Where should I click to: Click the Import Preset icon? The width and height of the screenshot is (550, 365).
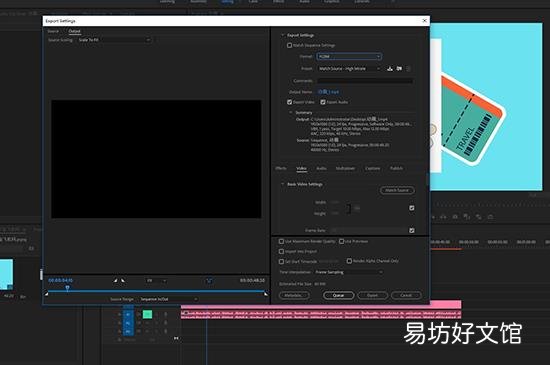pyautogui.click(x=399, y=68)
